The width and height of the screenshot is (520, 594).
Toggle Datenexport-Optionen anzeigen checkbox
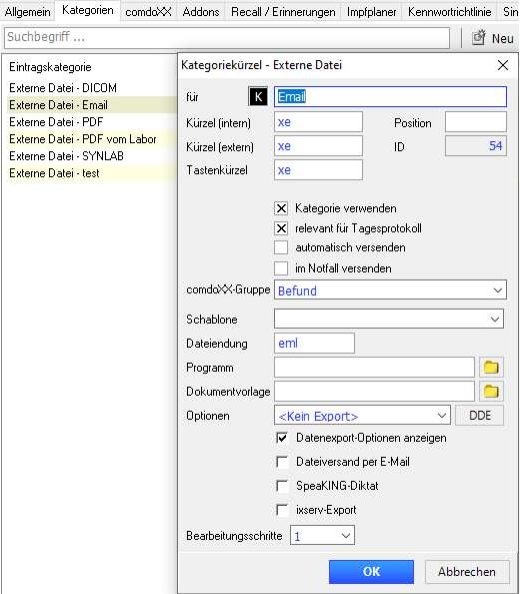click(282, 438)
